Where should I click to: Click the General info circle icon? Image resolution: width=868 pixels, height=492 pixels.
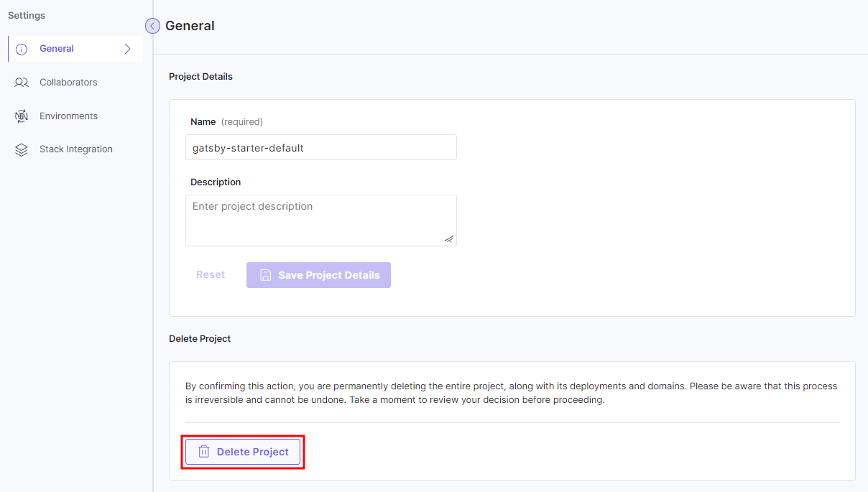click(x=21, y=49)
